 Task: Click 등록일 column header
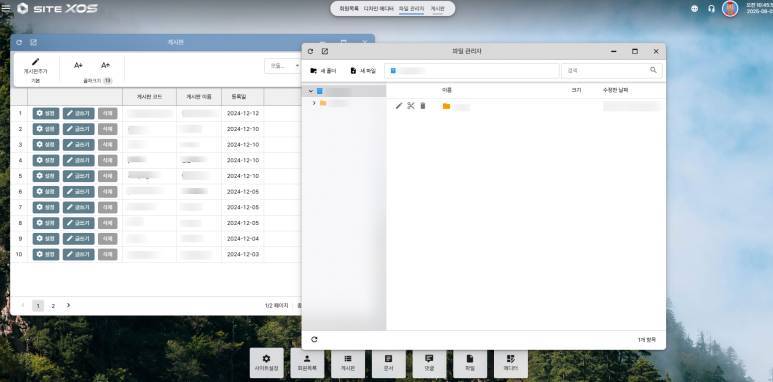[238, 97]
